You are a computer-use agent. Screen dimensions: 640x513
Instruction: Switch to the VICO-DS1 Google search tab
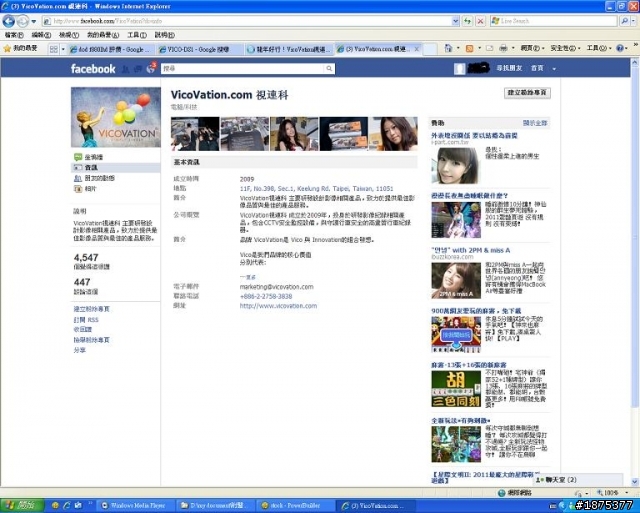198,49
